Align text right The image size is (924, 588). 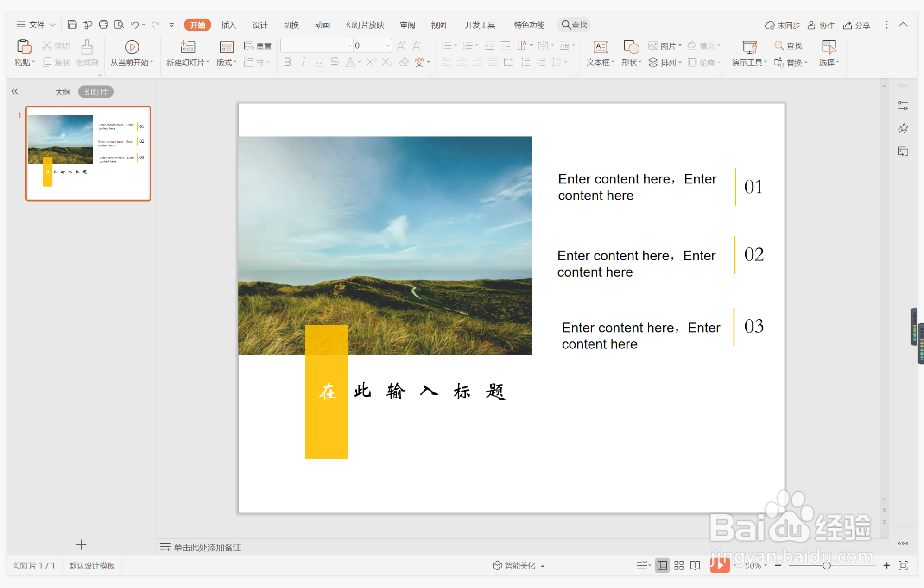coord(478,62)
